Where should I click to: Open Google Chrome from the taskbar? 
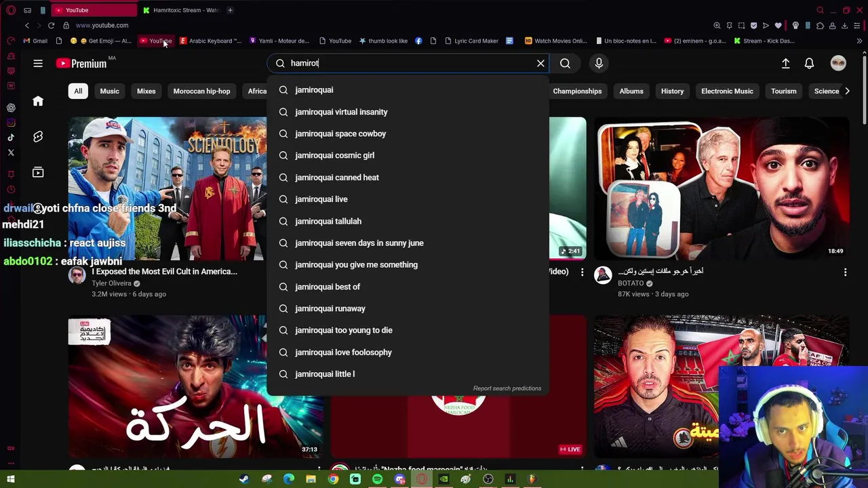[x=333, y=479]
